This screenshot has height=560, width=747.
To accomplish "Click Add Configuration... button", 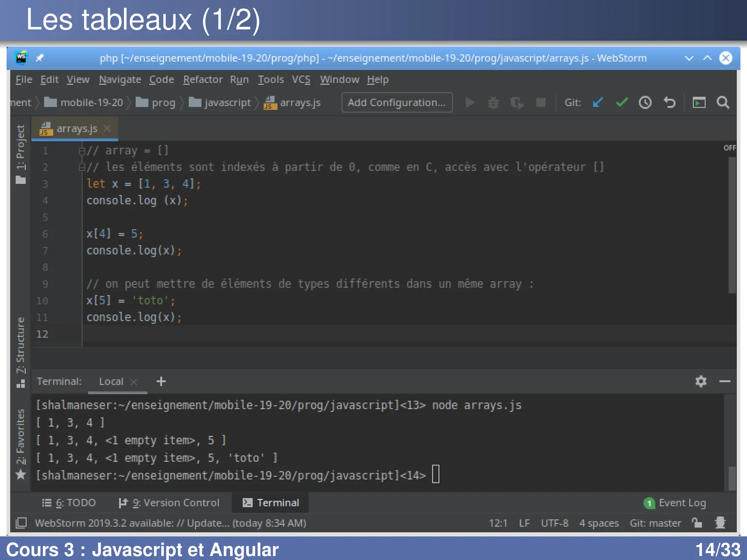I will point(397,103).
